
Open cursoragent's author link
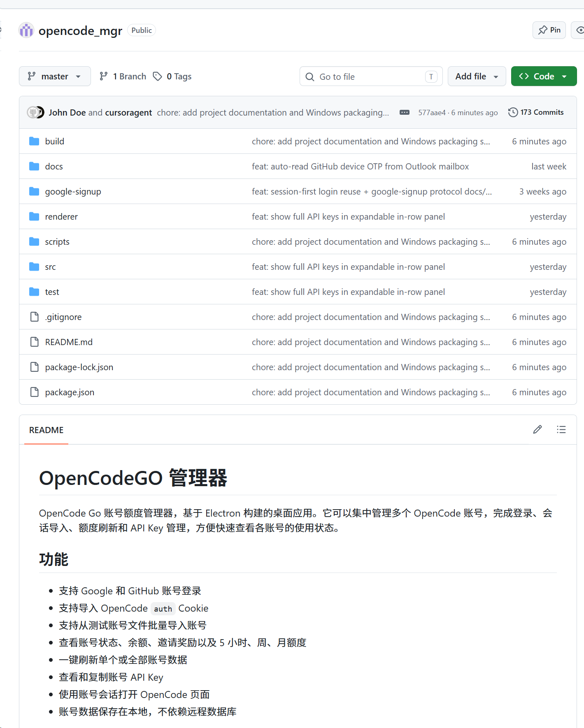point(128,113)
